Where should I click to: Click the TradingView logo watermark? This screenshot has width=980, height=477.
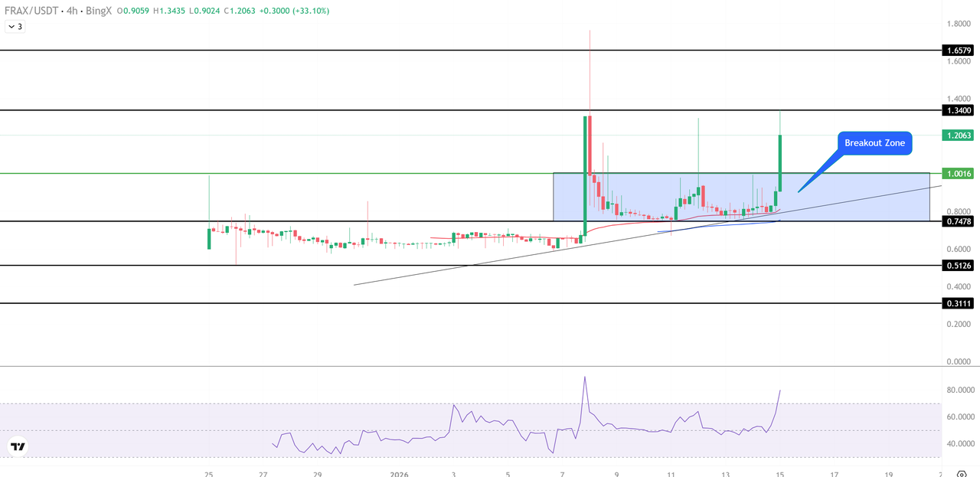point(16,446)
